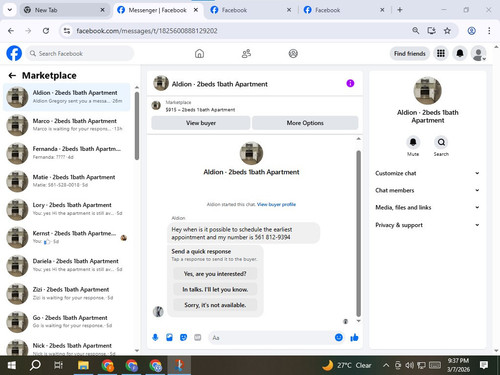
Task: Click the chat list scrollbar
Action: tap(137, 126)
